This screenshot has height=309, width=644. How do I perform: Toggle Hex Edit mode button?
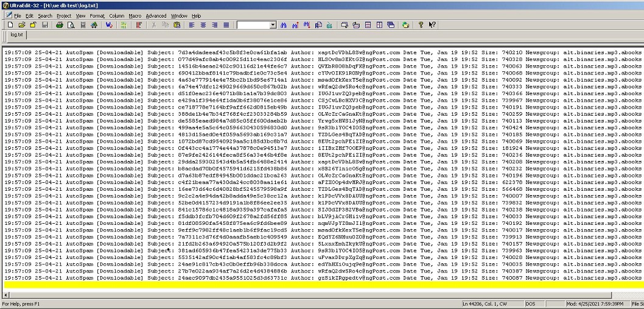coord(124,25)
